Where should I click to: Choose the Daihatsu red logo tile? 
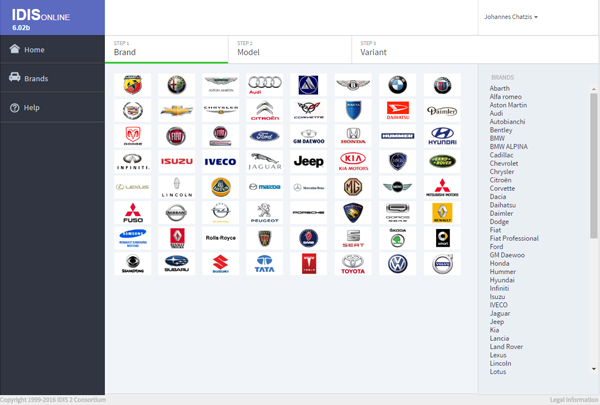pyautogui.click(x=397, y=110)
